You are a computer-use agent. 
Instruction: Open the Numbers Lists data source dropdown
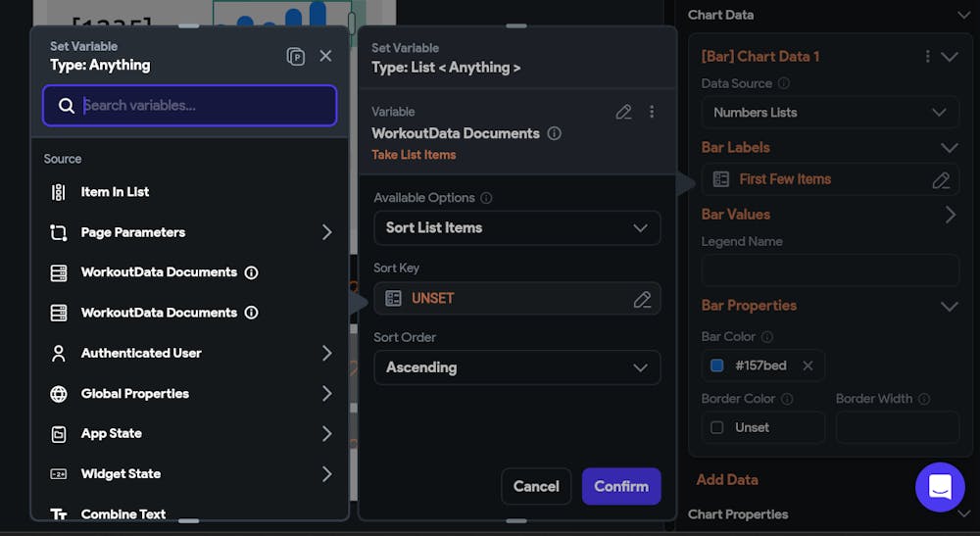pos(829,113)
